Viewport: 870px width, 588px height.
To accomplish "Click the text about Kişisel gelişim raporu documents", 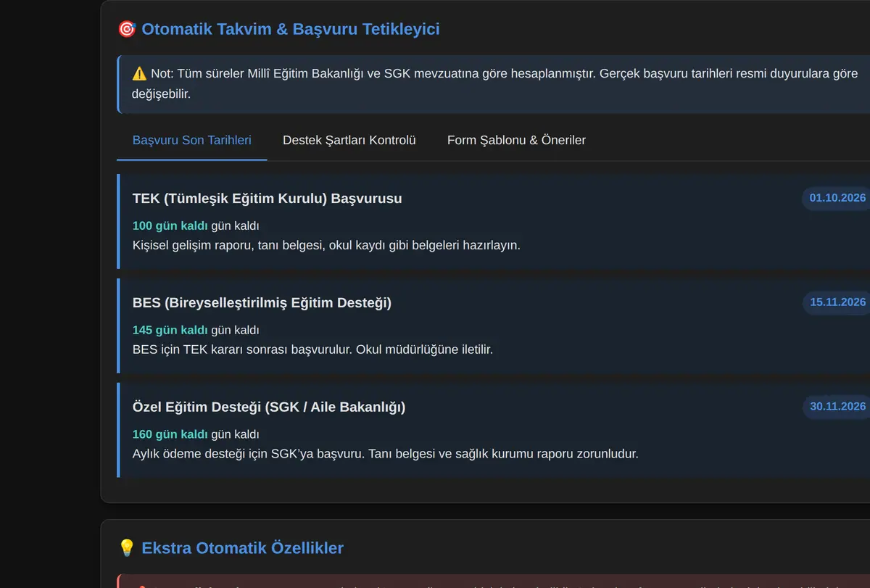I will click(x=326, y=245).
